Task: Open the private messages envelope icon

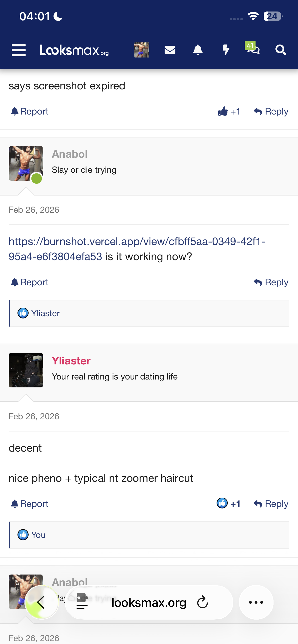Action: [170, 50]
